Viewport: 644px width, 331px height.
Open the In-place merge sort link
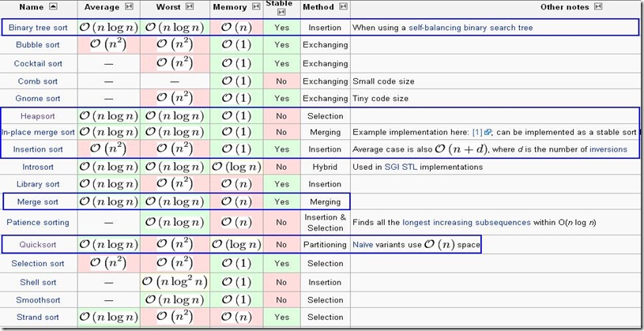(38, 132)
